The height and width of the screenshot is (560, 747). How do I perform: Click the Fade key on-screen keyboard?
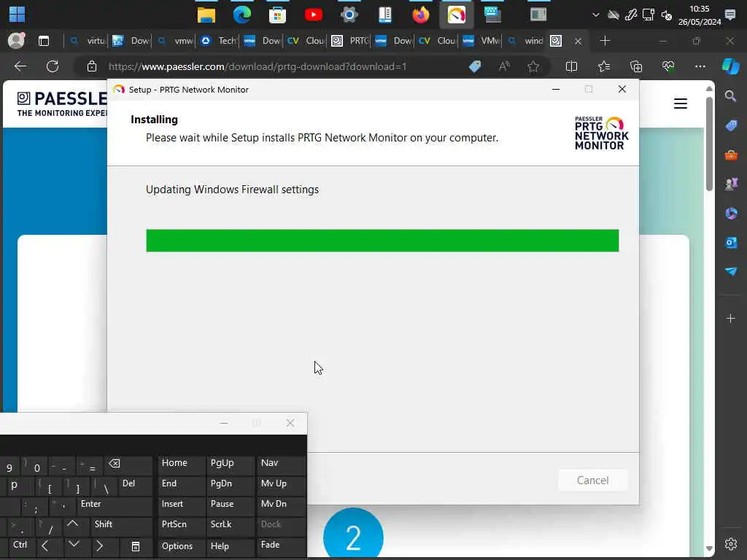(x=281, y=546)
